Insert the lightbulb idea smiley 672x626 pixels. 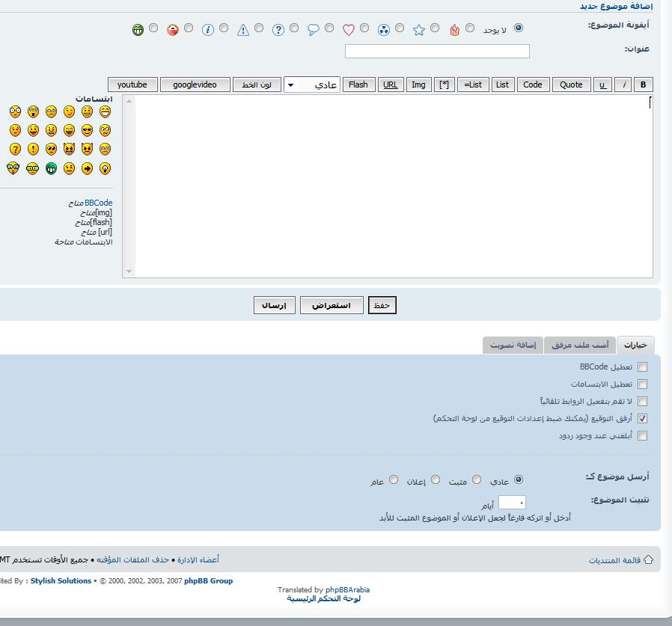(105, 168)
